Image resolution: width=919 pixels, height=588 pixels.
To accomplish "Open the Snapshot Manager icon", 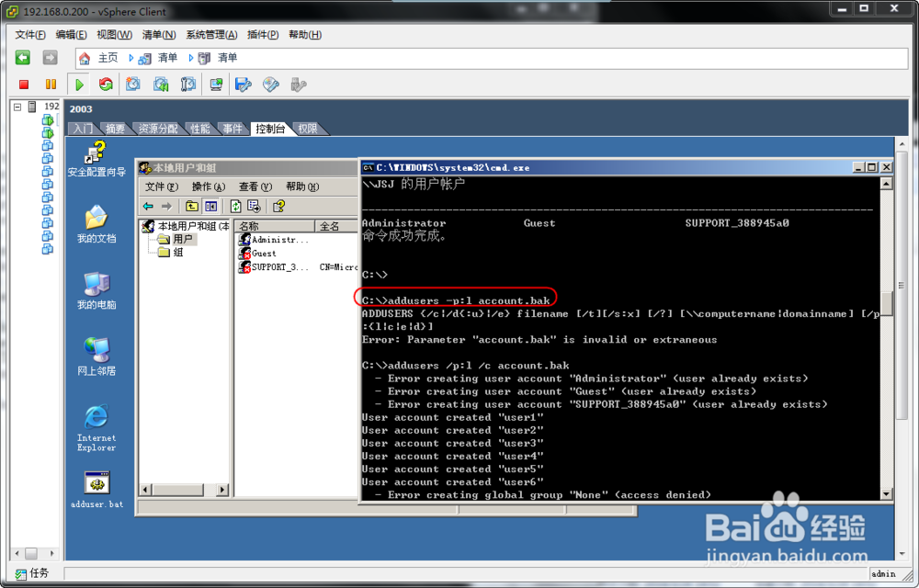I will (x=188, y=85).
